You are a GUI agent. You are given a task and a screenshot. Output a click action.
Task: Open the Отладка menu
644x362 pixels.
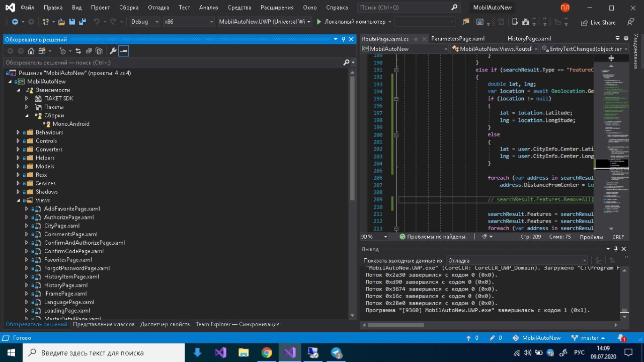coord(158,8)
